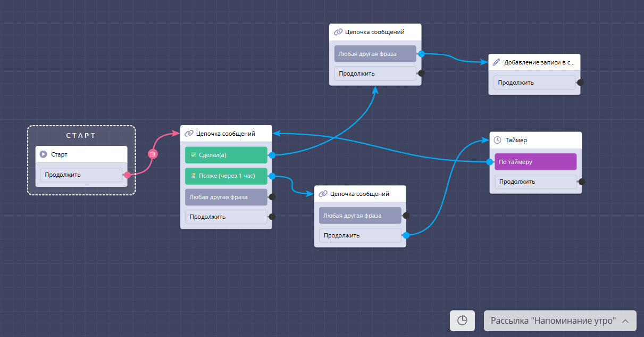
Task: Click Продолжить in the Добавление записи block
Action: coord(534,83)
